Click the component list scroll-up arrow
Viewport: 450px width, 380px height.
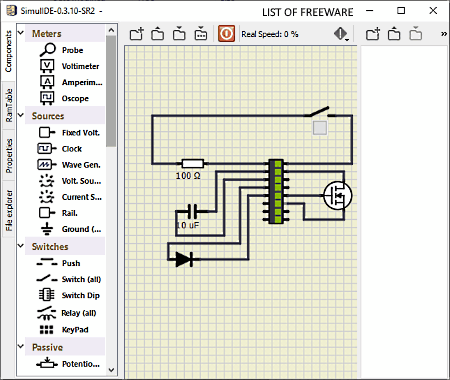[x=111, y=31]
